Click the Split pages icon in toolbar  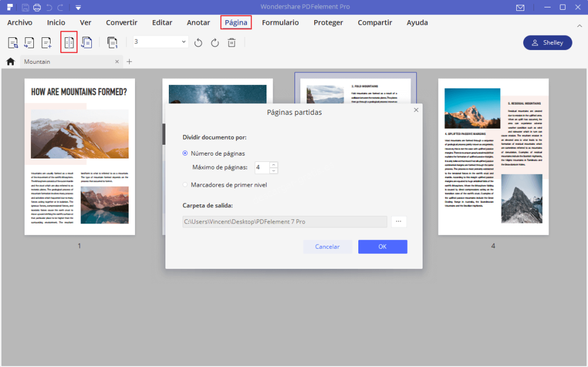[69, 43]
